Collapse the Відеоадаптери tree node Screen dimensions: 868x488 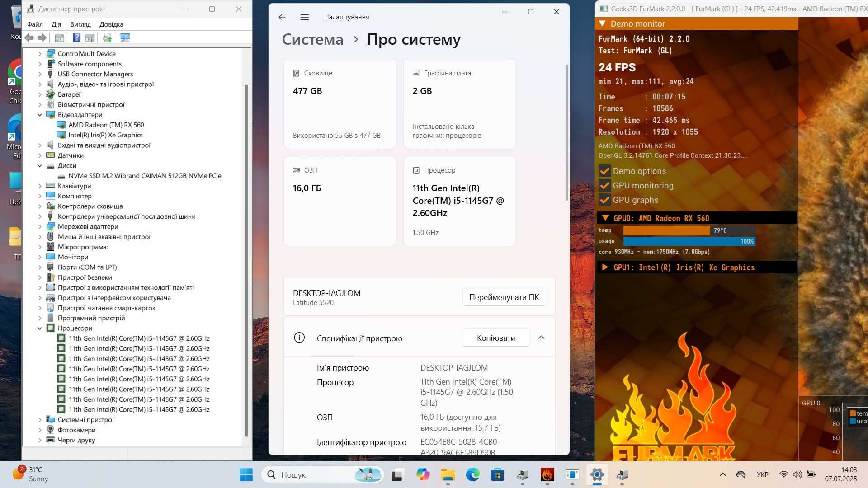click(x=40, y=115)
